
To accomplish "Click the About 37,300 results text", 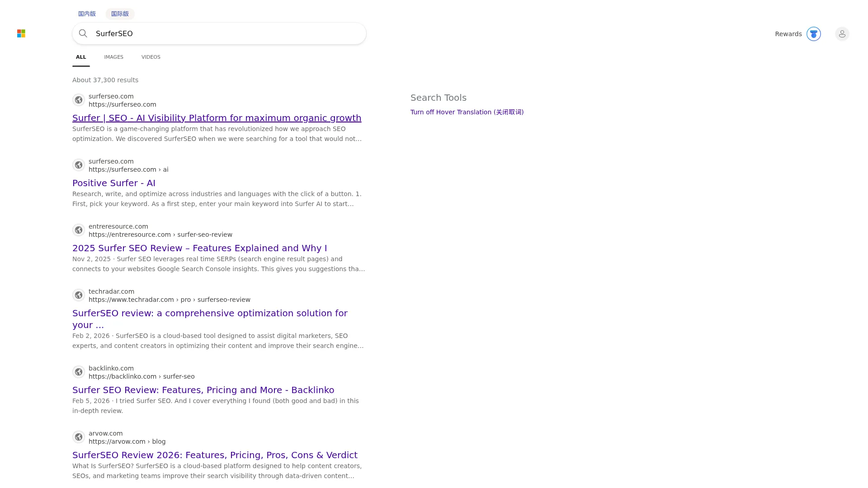I will (105, 80).
